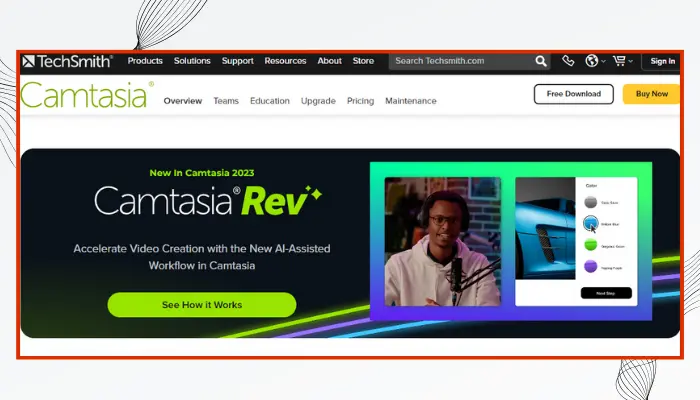Select the Overview tab
Screen dimensions: 700x400
point(183,101)
